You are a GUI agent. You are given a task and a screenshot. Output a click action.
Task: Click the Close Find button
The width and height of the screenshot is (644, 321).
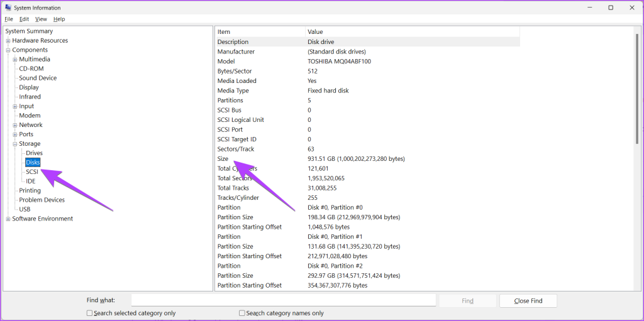click(528, 301)
